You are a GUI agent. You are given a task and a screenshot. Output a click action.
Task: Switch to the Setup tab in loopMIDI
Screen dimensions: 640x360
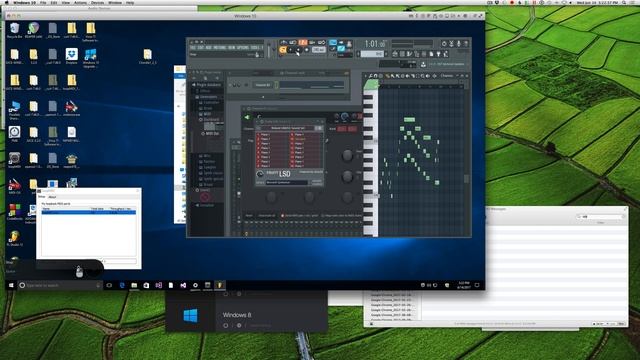point(41,197)
